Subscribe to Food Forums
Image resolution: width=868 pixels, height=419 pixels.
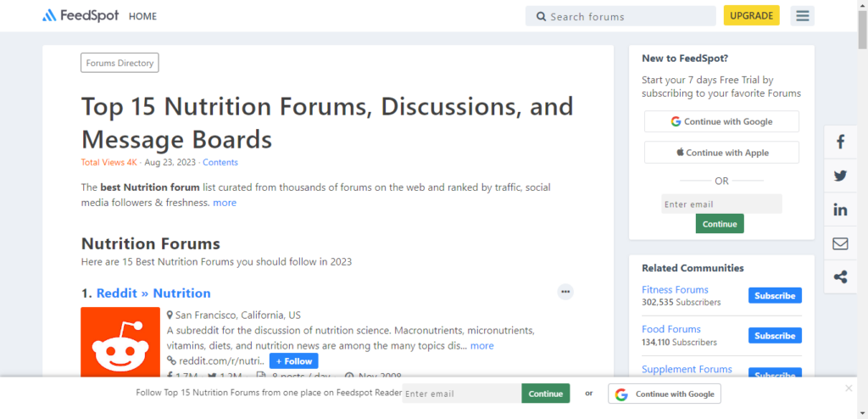tap(775, 335)
